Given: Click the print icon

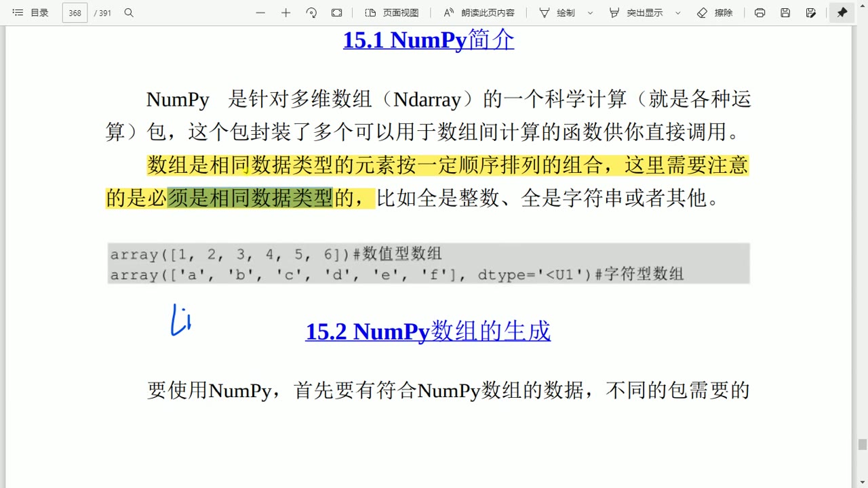Looking at the screenshot, I should pyautogui.click(x=759, y=13).
